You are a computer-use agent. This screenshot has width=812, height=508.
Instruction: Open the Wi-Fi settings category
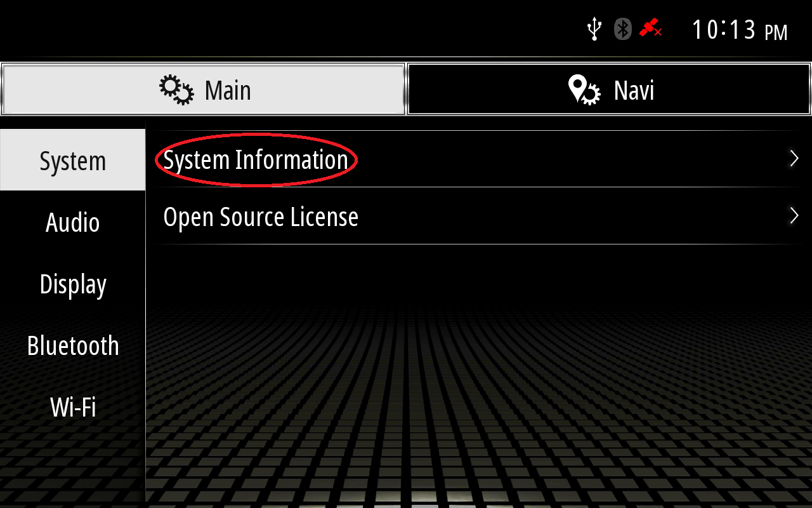[73, 407]
